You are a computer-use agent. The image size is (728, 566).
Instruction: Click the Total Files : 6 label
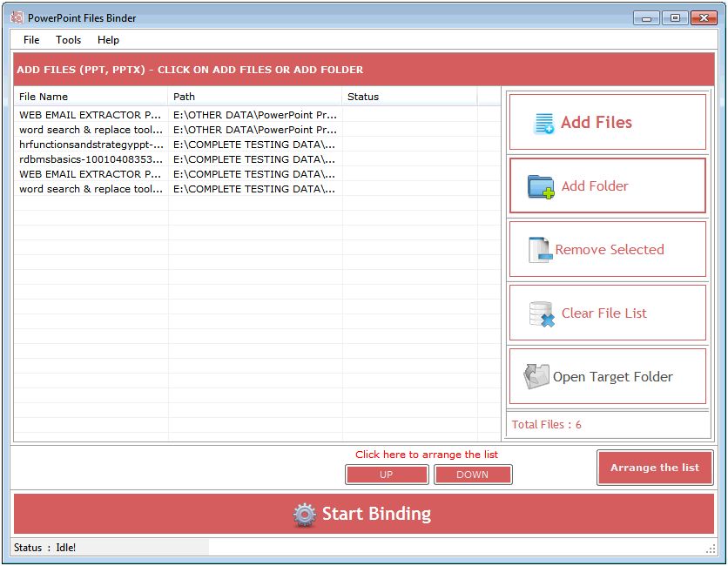(547, 424)
